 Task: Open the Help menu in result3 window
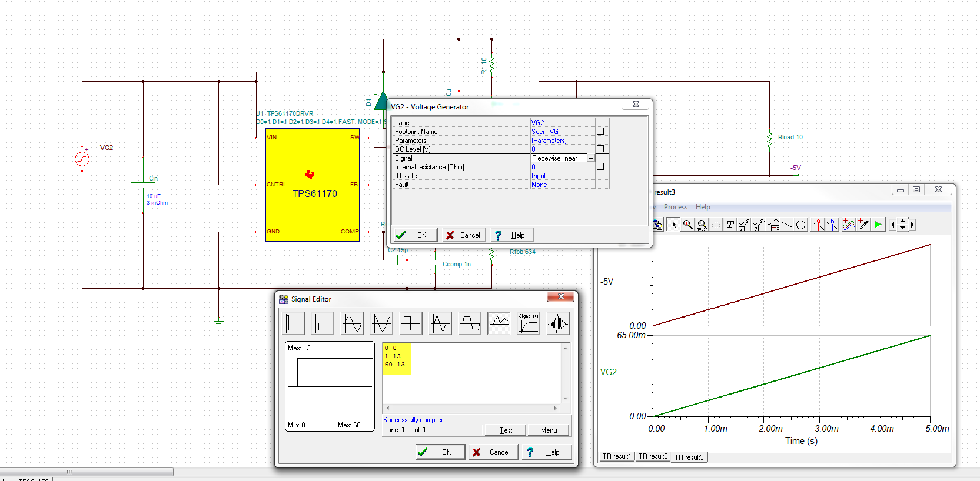pos(703,207)
